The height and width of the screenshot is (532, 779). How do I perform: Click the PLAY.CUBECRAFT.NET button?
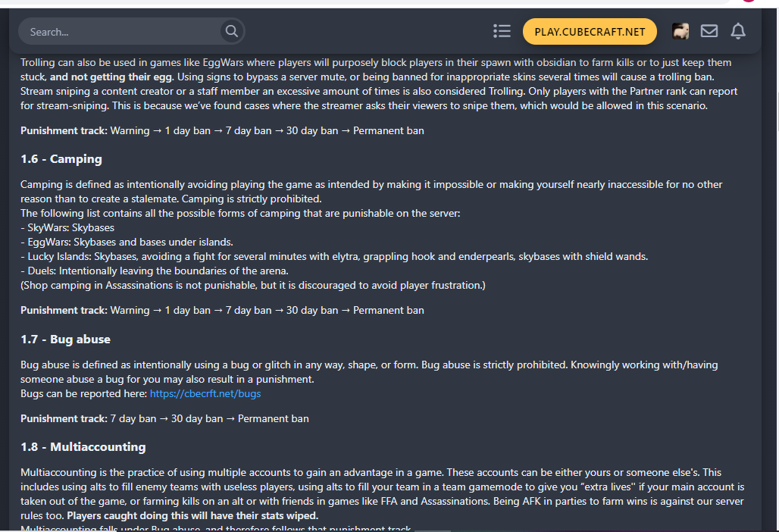[x=590, y=32]
